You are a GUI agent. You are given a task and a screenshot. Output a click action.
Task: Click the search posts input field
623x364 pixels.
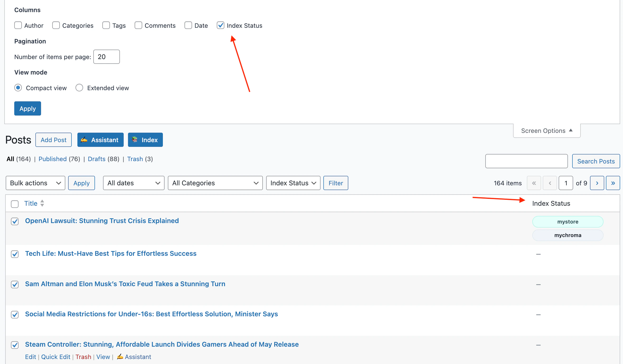click(x=526, y=161)
